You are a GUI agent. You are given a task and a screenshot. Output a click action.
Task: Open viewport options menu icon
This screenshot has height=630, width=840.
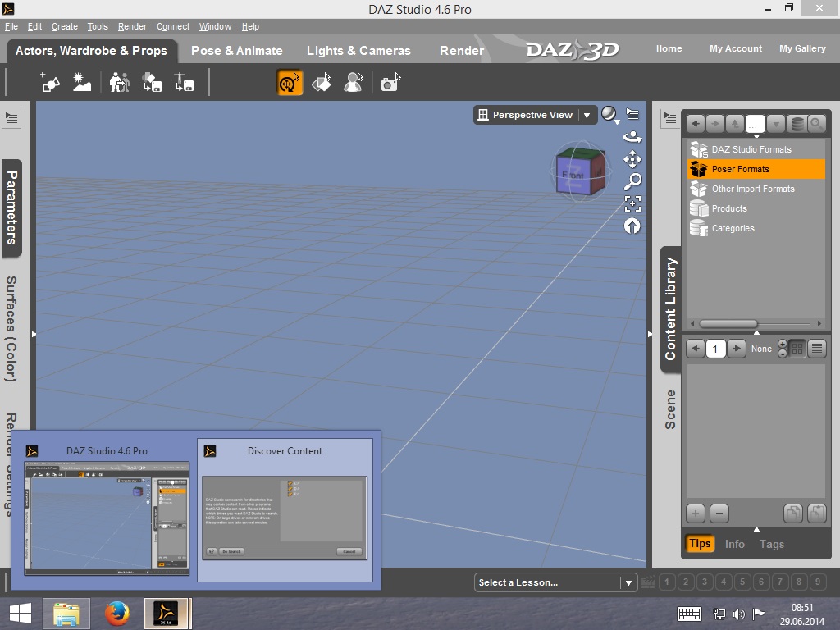click(632, 114)
